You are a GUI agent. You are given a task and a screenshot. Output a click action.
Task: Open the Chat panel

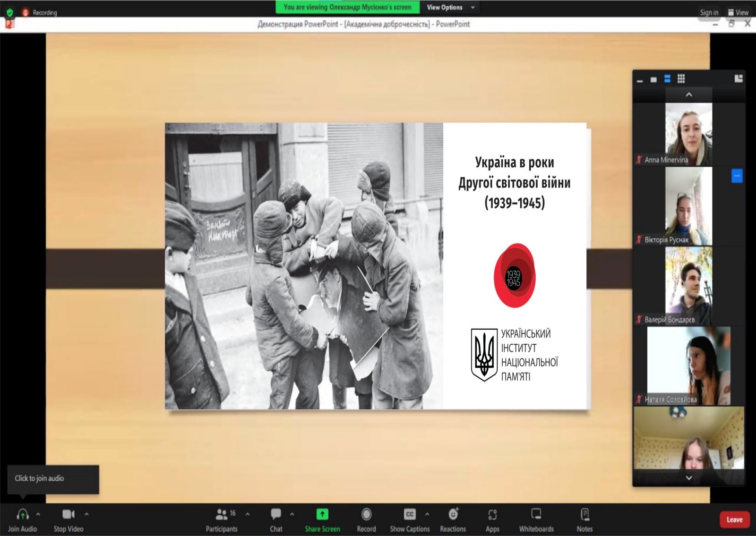276,519
